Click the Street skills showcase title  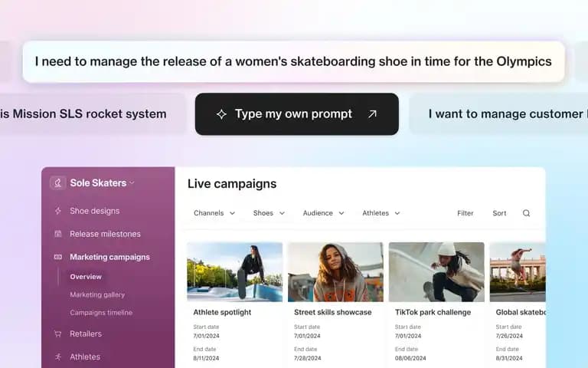click(332, 312)
